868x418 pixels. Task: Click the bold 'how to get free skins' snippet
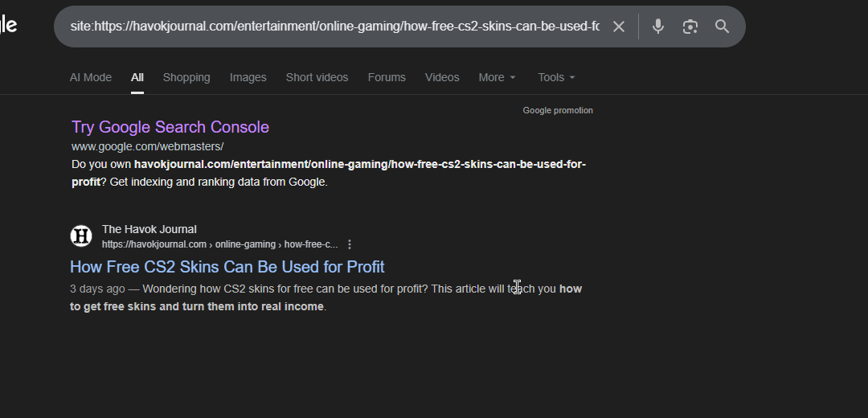[325, 297]
